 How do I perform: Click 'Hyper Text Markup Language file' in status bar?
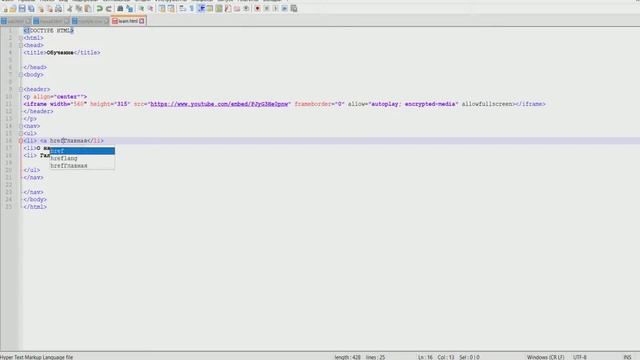[x=37, y=357]
